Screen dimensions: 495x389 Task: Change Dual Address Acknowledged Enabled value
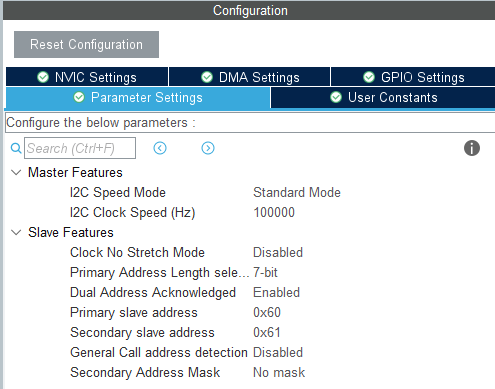tap(276, 292)
